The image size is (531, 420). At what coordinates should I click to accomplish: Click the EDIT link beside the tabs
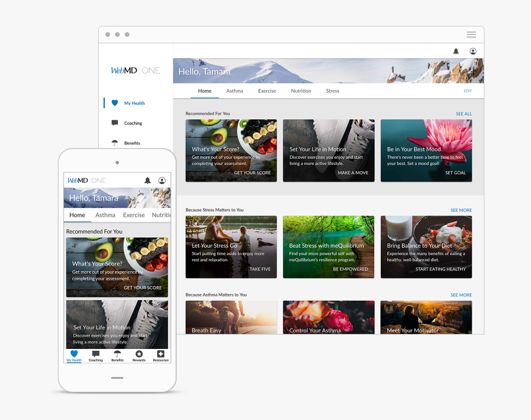tap(467, 91)
